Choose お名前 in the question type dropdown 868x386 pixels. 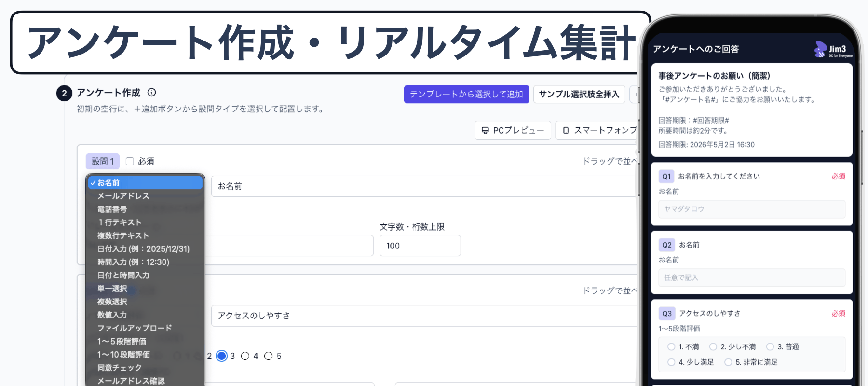pyautogui.click(x=145, y=183)
